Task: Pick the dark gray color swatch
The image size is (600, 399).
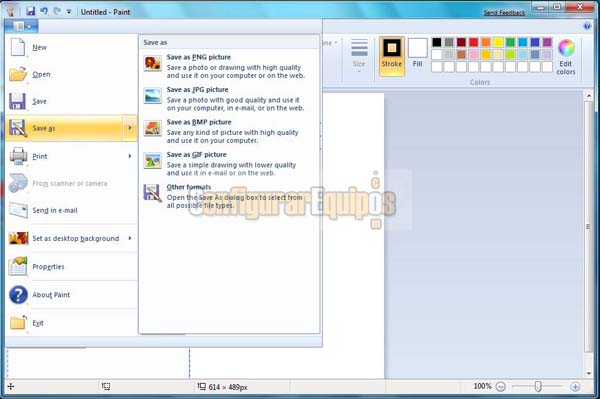Action: pyautogui.click(x=449, y=42)
